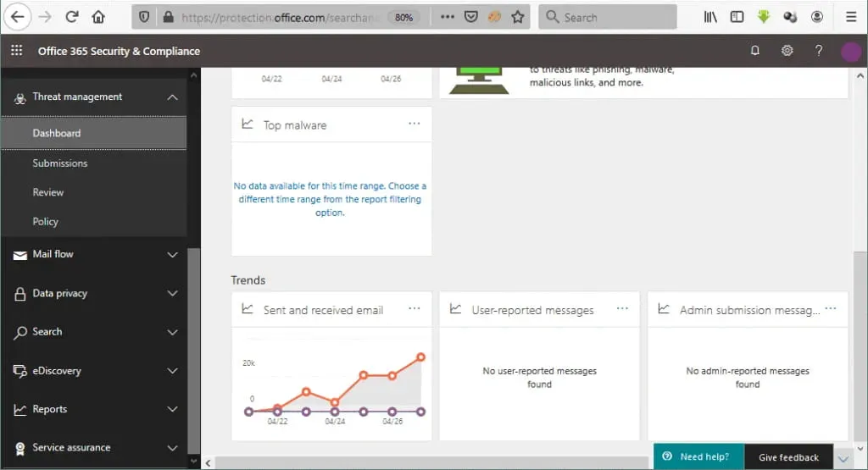The image size is (868, 470).
Task: Expand the Mail flow section
Action: click(173, 255)
